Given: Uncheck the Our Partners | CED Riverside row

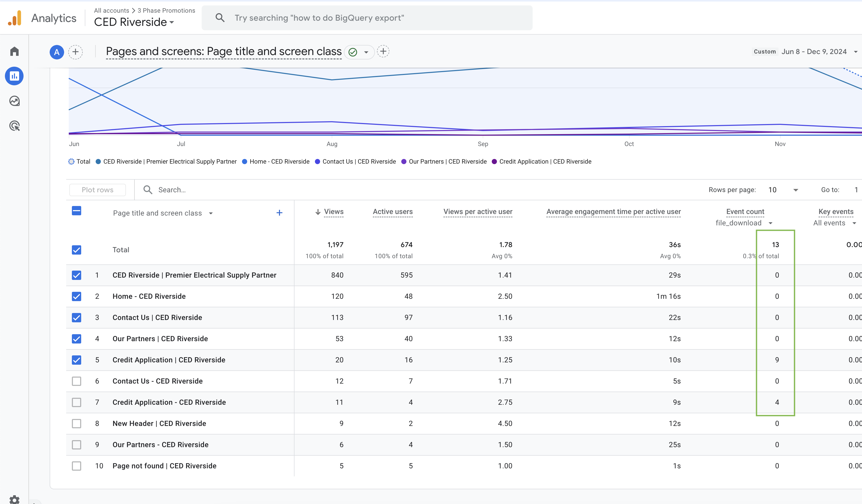Looking at the screenshot, I should [x=77, y=339].
